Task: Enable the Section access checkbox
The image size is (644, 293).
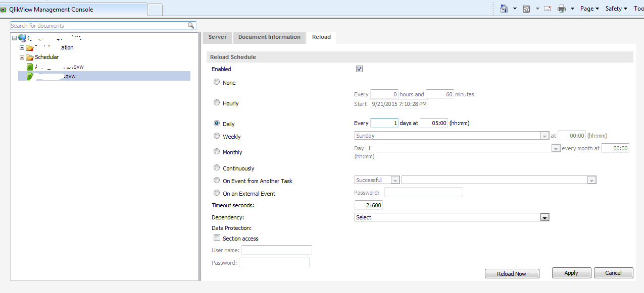Action: (217, 238)
